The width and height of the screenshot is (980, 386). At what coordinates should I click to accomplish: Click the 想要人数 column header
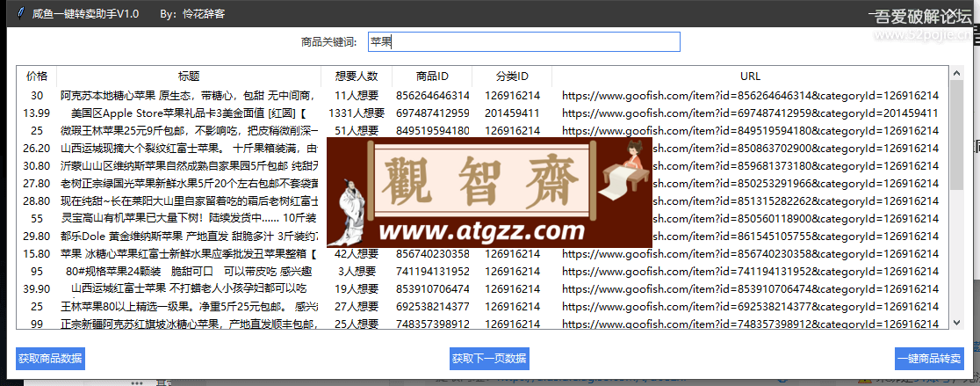(357, 76)
